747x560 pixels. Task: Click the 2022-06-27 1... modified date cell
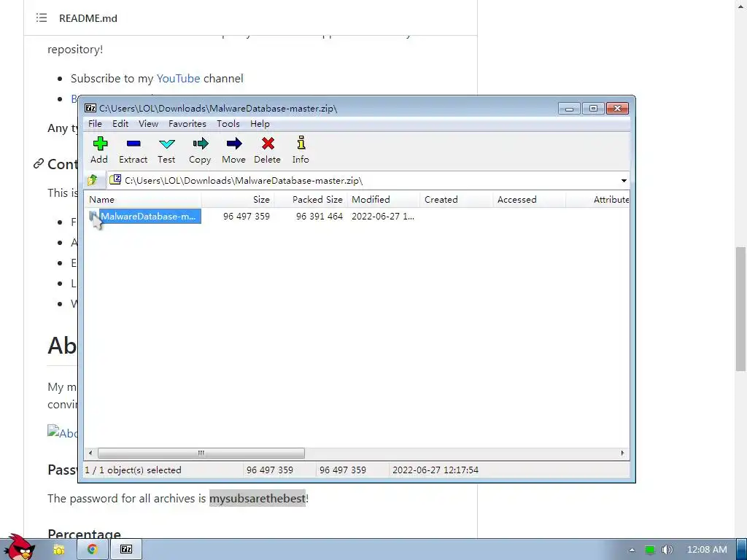[383, 216]
